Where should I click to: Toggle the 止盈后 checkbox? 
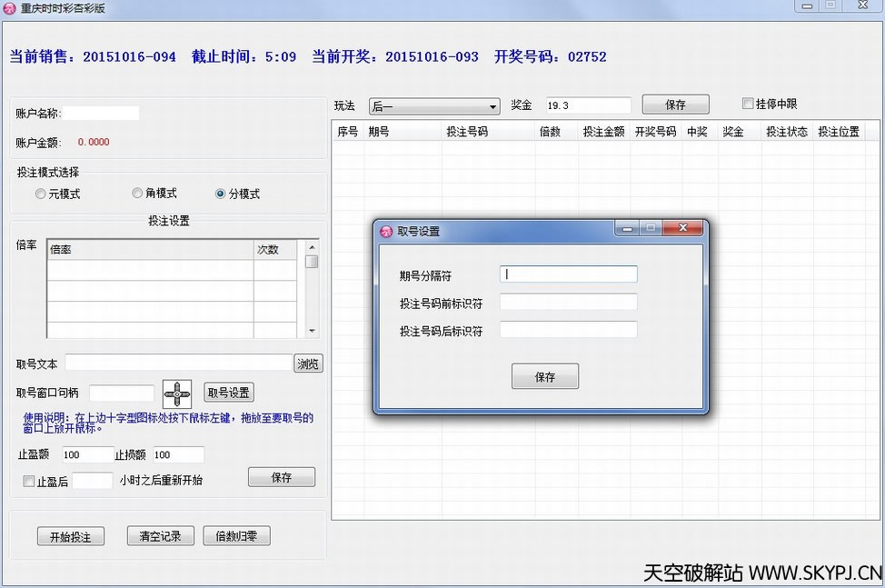(29, 482)
